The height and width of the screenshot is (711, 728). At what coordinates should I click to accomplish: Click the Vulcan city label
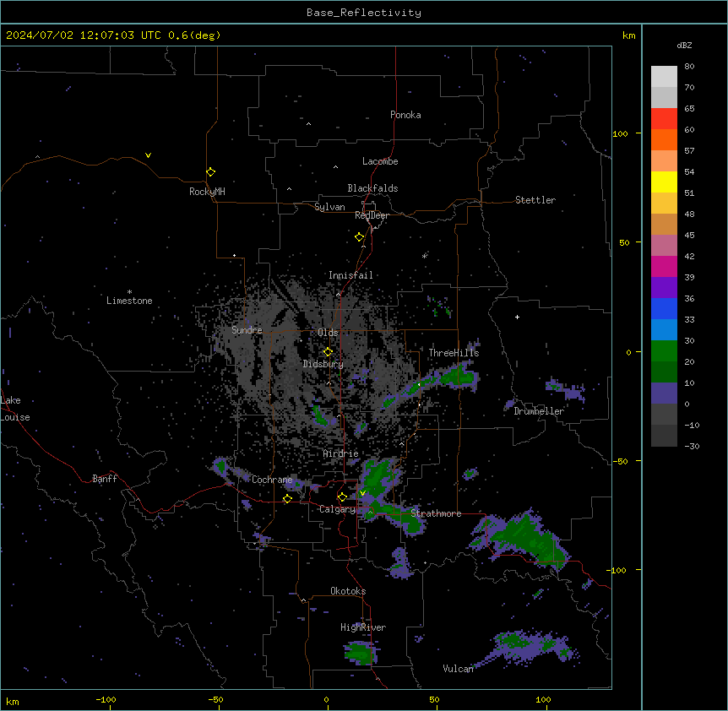(x=458, y=669)
